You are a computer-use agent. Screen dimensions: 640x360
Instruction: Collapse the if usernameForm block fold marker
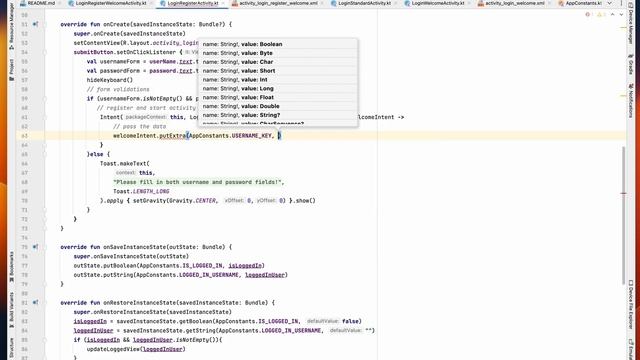(x=45, y=98)
